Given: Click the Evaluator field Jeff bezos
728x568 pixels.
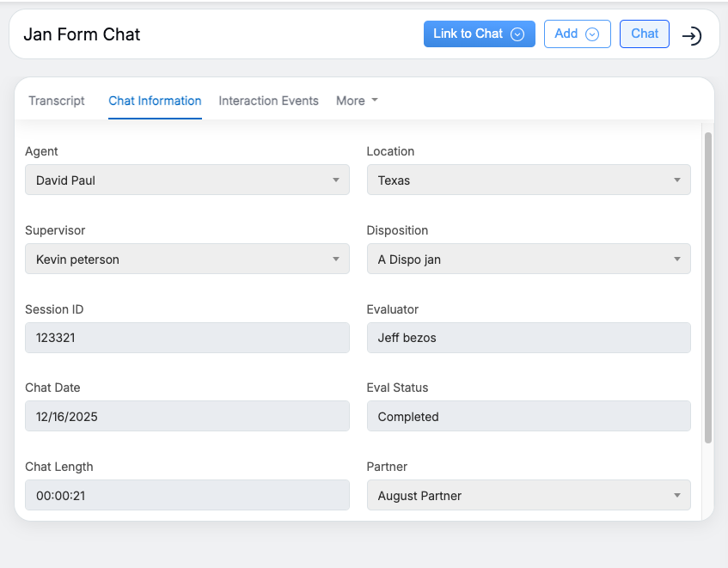Looking at the screenshot, I should click(528, 338).
